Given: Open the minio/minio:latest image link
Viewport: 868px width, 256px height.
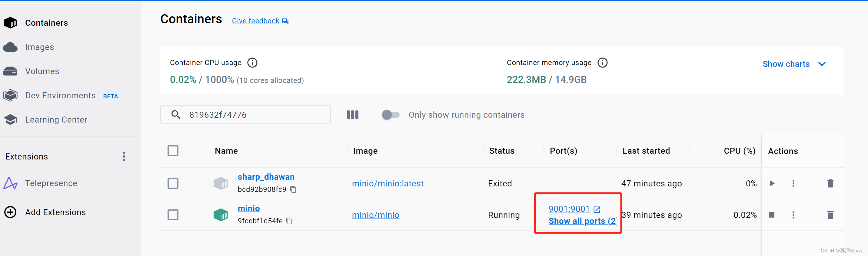Looking at the screenshot, I should click(388, 183).
